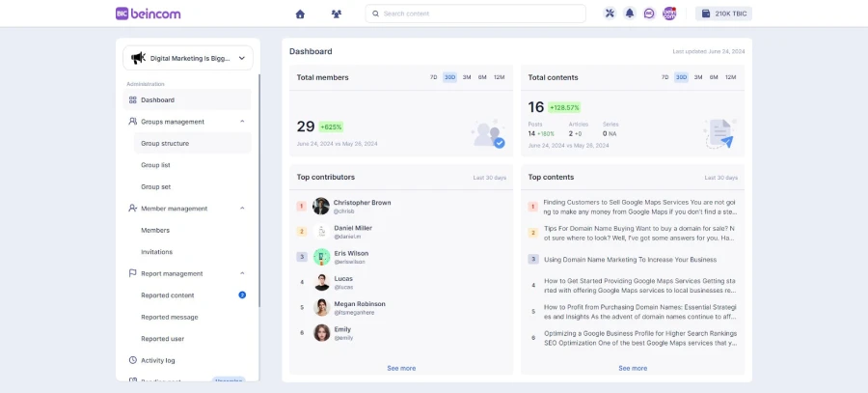Click the Member management person icon
This screenshot has width=868, height=393.
pos(132,209)
